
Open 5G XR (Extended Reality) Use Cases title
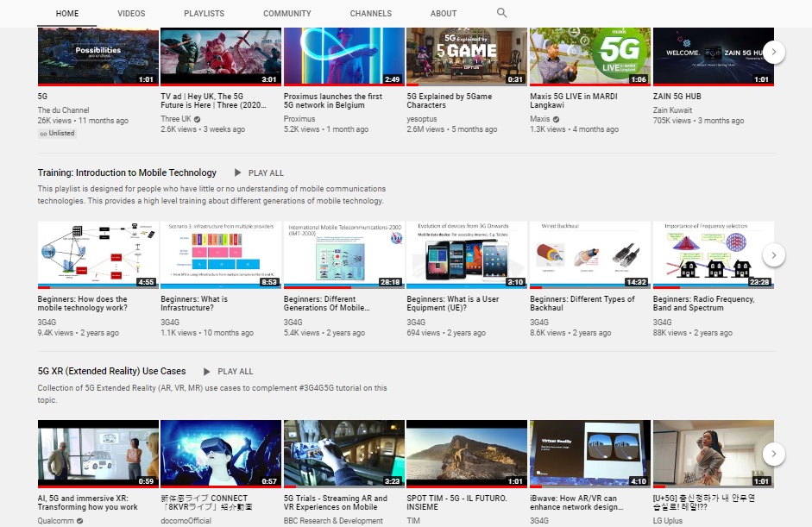coord(111,371)
